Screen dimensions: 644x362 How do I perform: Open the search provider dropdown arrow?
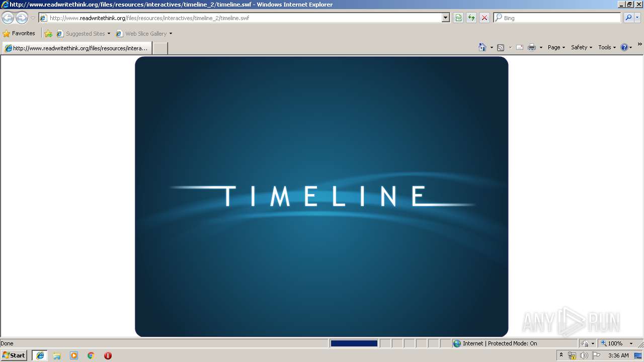coord(637,18)
